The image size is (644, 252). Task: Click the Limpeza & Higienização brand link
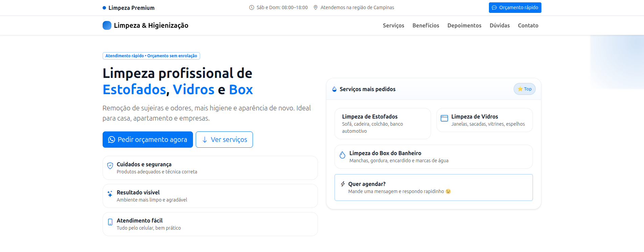point(145,25)
